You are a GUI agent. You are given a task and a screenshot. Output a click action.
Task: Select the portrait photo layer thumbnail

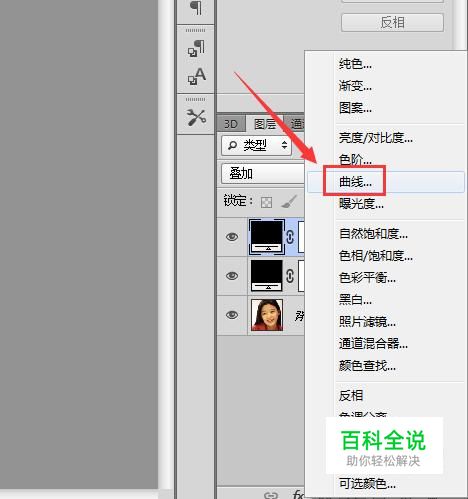pos(267,315)
